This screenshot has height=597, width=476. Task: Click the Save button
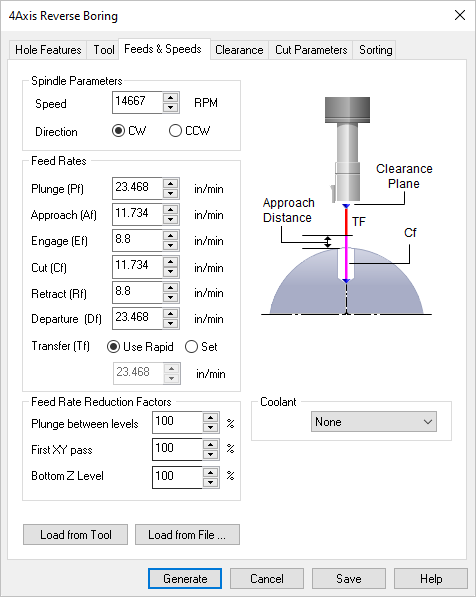click(x=348, y=579)
